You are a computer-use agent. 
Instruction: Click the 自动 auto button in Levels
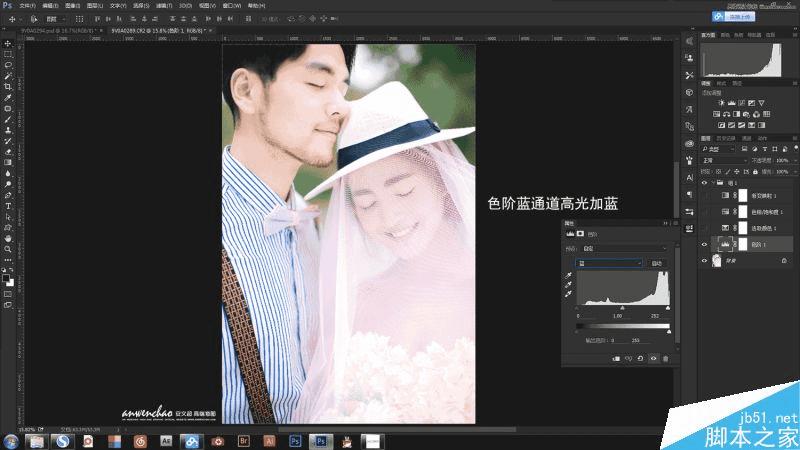[x=657, y=263]
